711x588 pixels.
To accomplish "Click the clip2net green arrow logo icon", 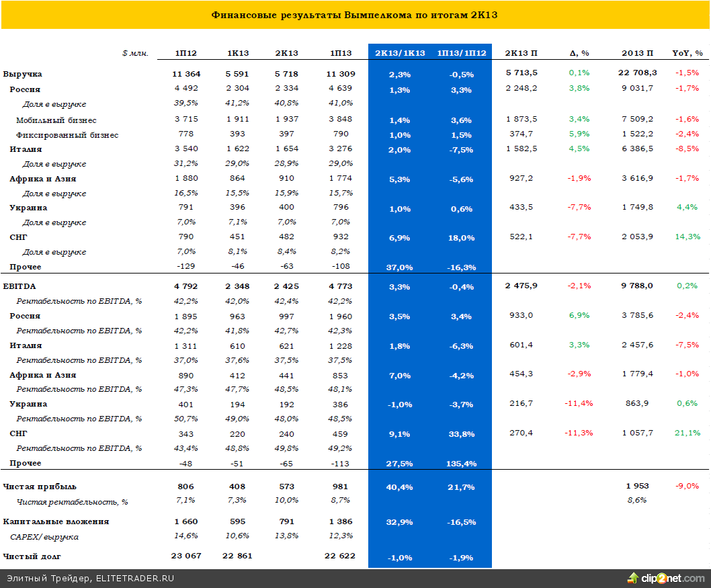I will click(x=633, y=578).
